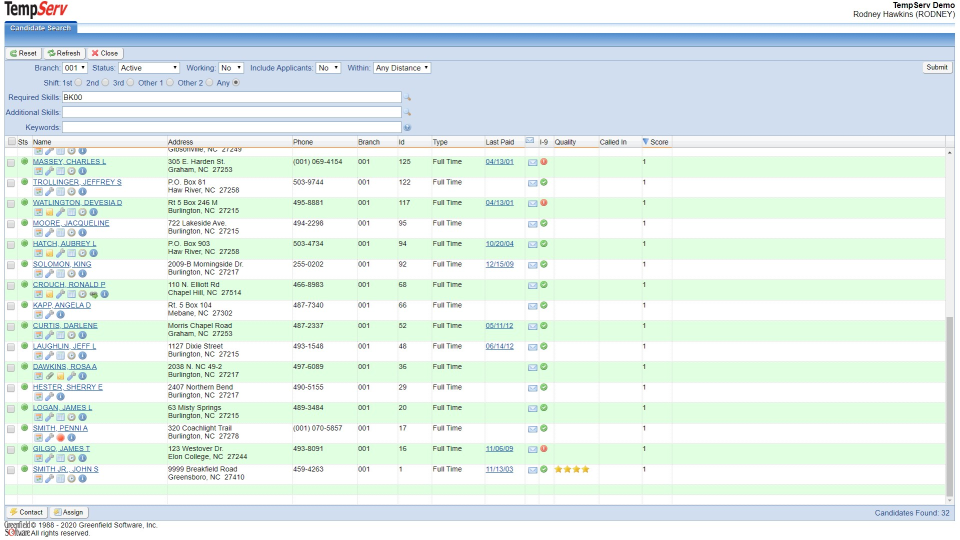The height and width of the screenshot is (540, 960).
Task: Sort the table by Score column
Action: [659, 142]
